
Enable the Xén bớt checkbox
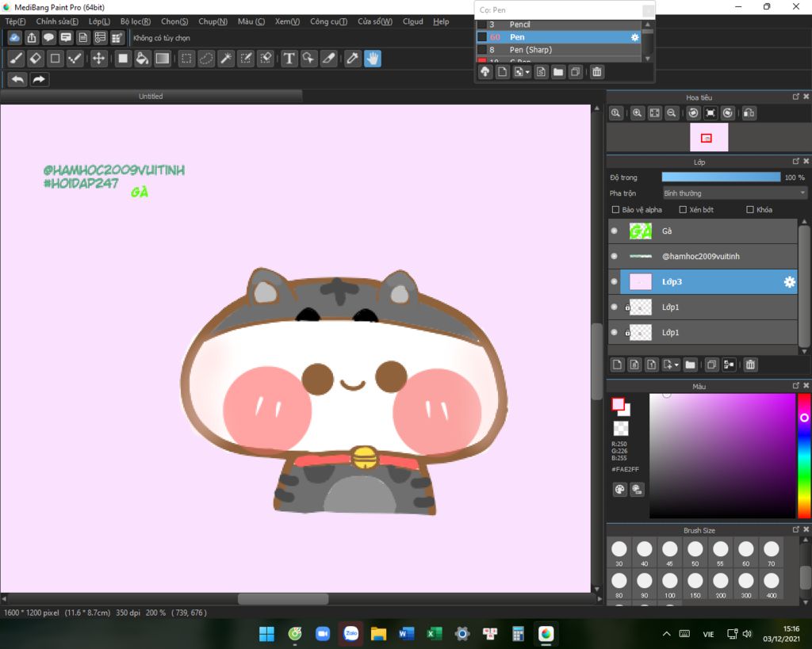click(683, 210)
